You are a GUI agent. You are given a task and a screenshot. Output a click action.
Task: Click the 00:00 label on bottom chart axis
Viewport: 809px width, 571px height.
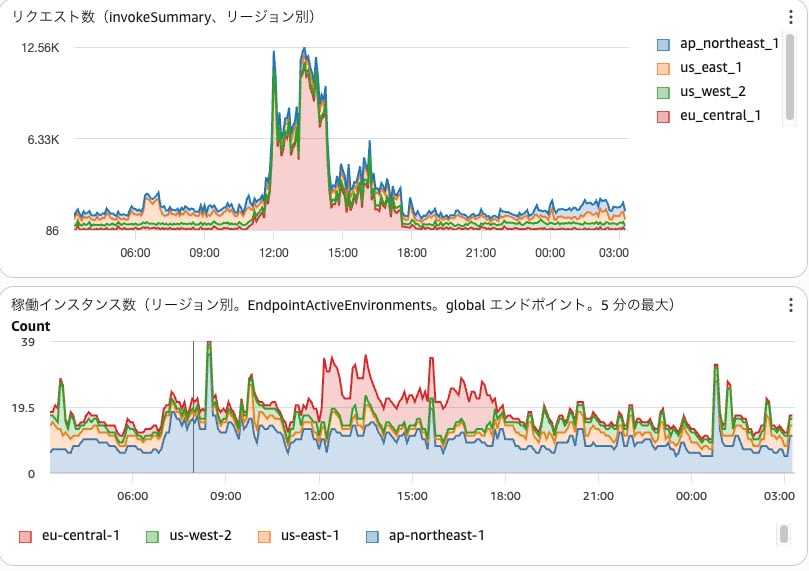(x=691, y=496)
